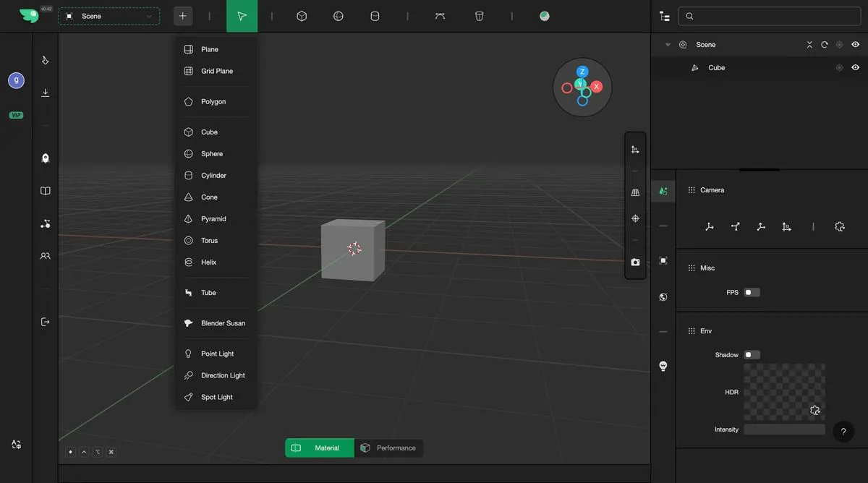Choose Spot Light from the menu

216,398
